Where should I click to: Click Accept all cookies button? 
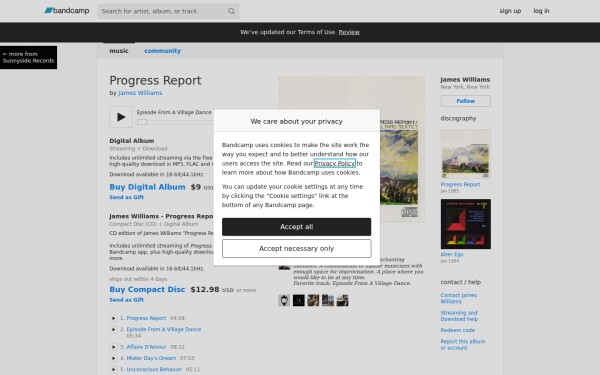[x=297, y=227]
